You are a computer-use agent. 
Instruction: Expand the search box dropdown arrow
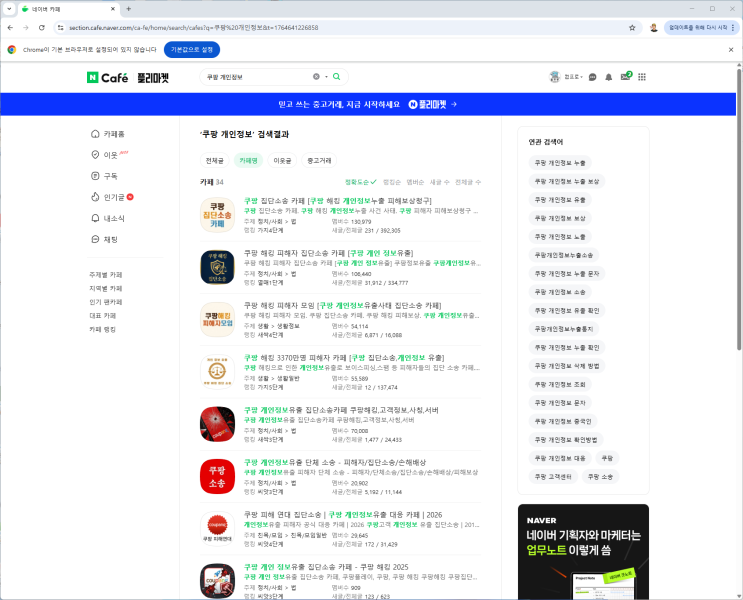point(326,77)
